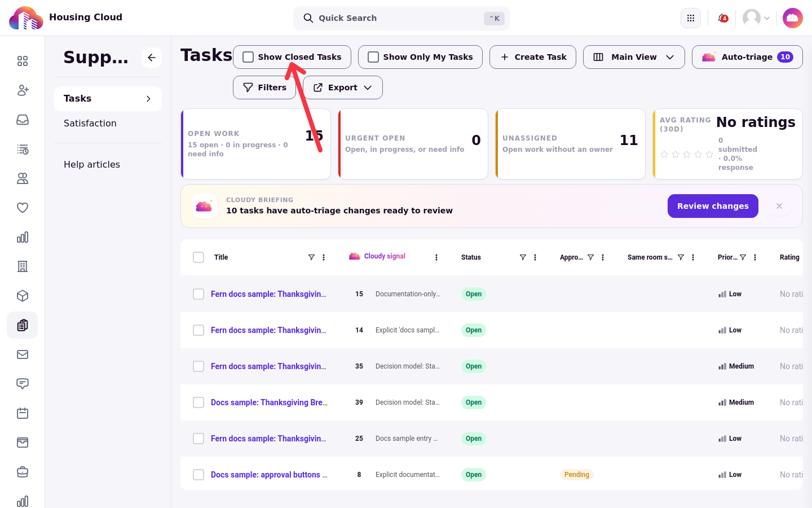
Task: Tick the select-all checkbox in the table header
Action: click(198, 257)
